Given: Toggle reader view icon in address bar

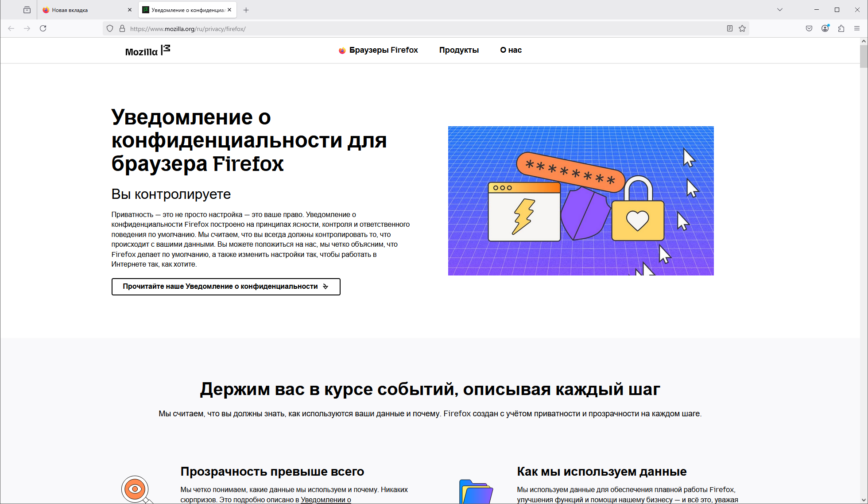Looking at the screenshot, I should pyautogui.click(x=729, y=28).
